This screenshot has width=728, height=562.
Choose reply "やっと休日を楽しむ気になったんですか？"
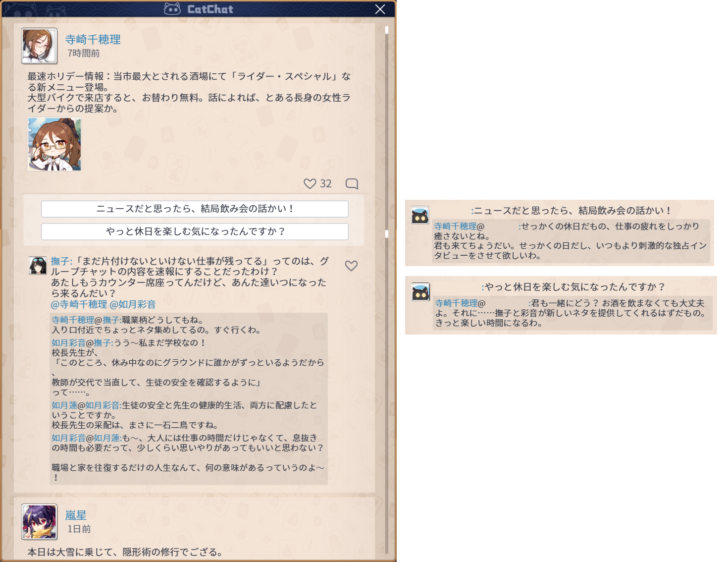[195, 231]
